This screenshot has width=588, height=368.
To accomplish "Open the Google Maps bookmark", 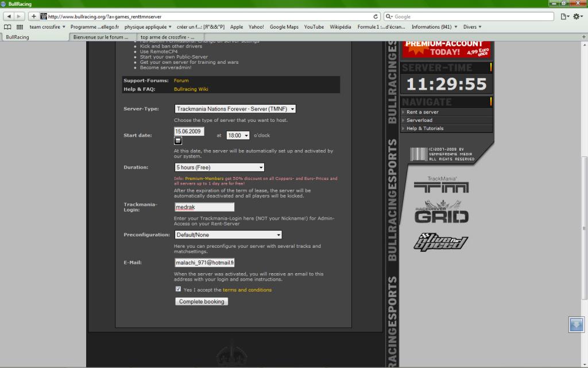I will pos(284,27).
